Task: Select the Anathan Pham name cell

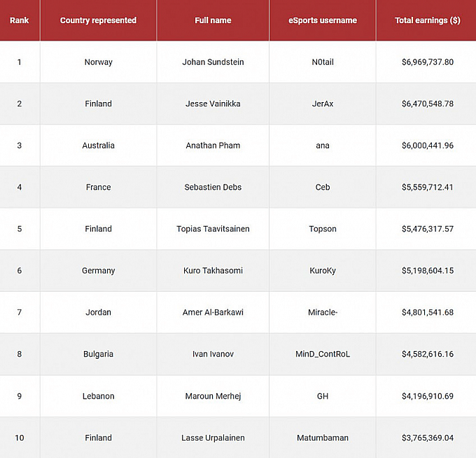Action: (x=213, y=145)
